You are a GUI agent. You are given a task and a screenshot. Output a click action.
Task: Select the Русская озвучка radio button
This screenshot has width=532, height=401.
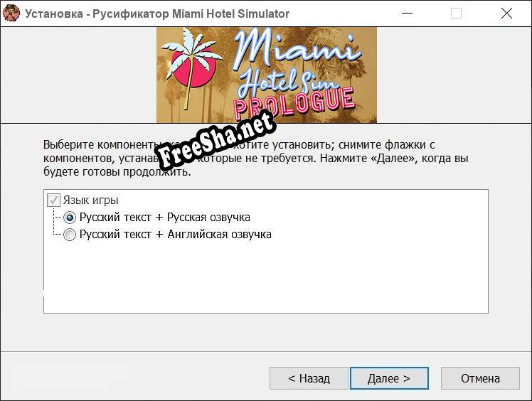pos(70,218)
